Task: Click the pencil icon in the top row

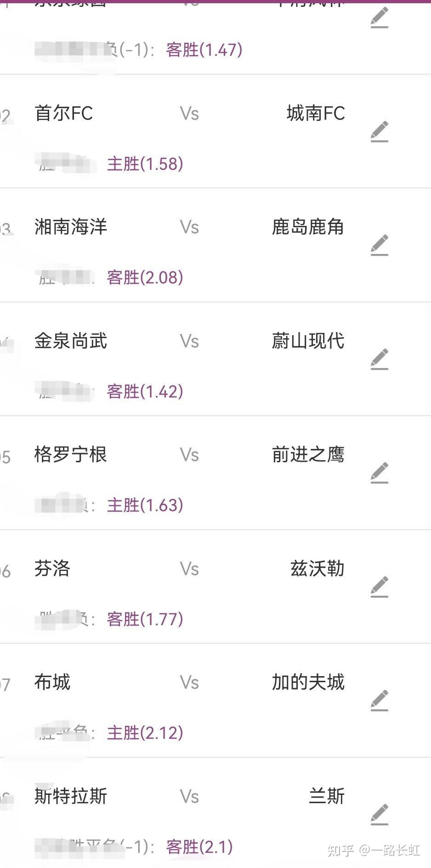Action: [x=380, y=18]
